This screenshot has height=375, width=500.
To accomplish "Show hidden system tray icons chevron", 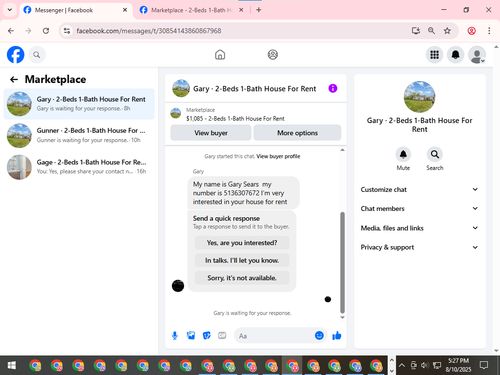I will 402,365.
